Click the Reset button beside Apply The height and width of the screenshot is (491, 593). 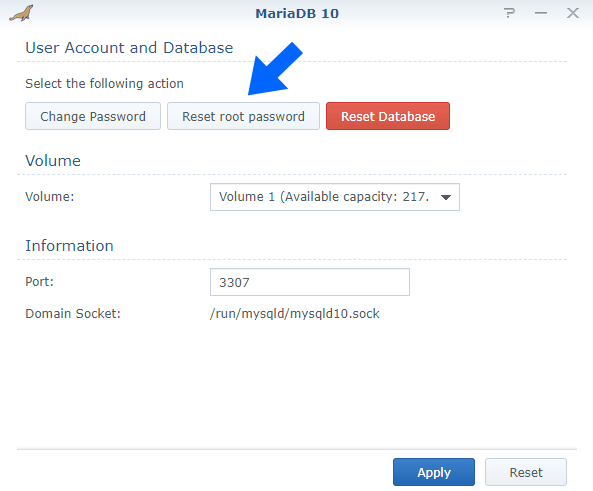[526, 472]
